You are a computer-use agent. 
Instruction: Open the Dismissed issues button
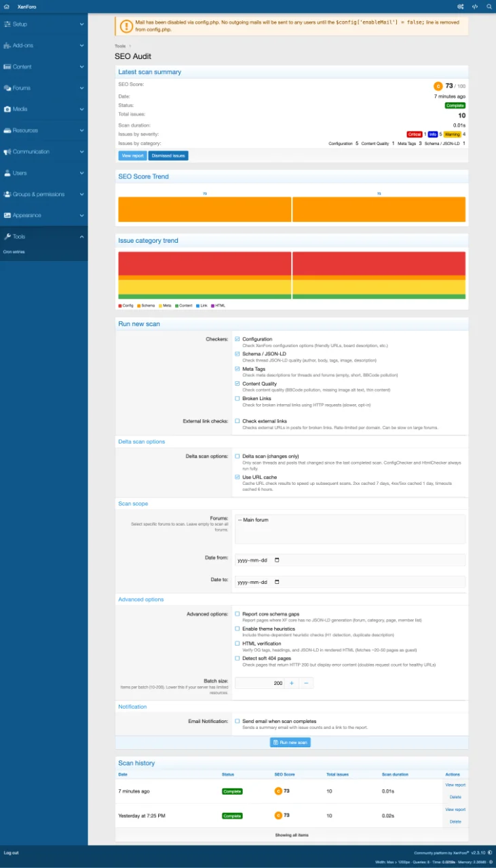point(168,156)
